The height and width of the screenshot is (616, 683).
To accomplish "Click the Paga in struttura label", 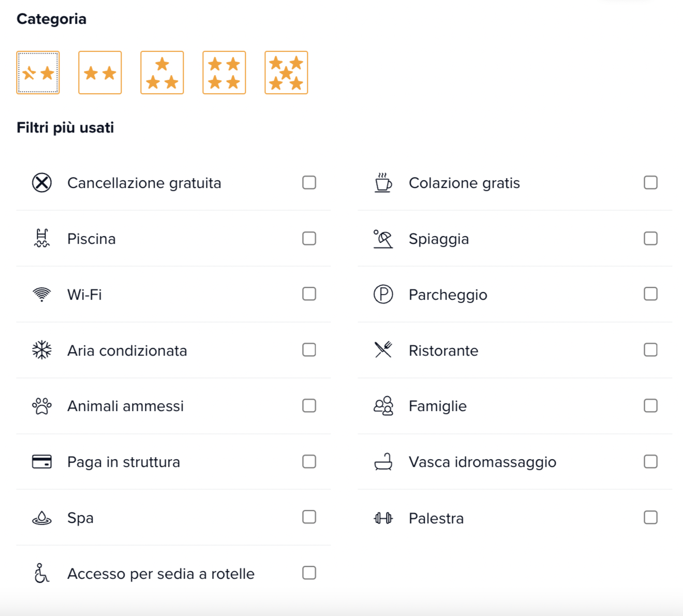I will (124, 462).
